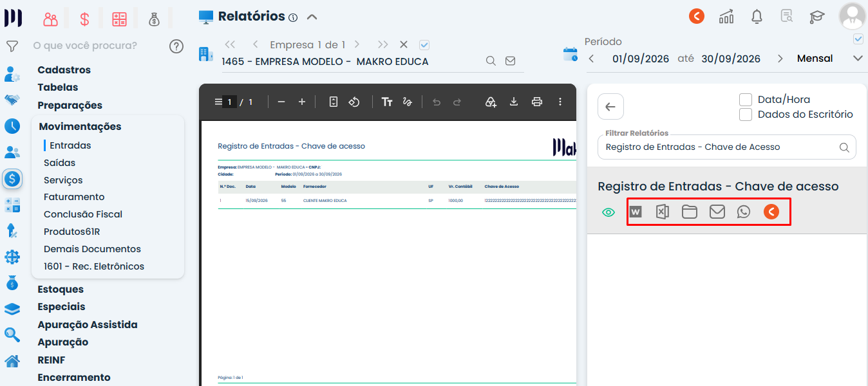
Task: Go to the next period
Action: tap(780, 59)
